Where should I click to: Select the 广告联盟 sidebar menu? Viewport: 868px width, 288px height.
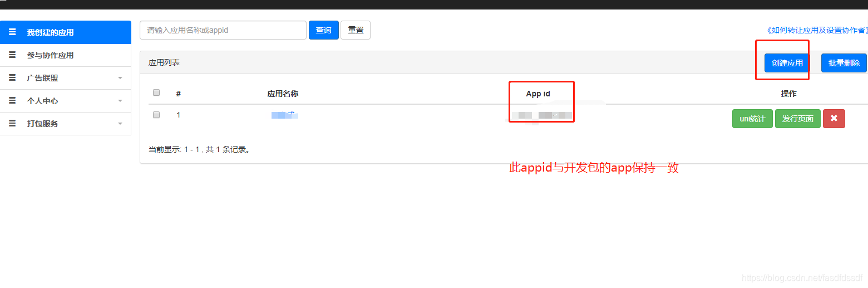[x=66, y=78]
